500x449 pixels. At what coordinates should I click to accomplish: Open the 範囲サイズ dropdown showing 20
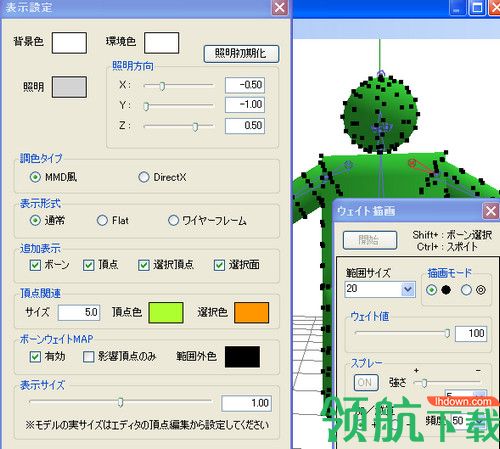(x=408, y=289)
